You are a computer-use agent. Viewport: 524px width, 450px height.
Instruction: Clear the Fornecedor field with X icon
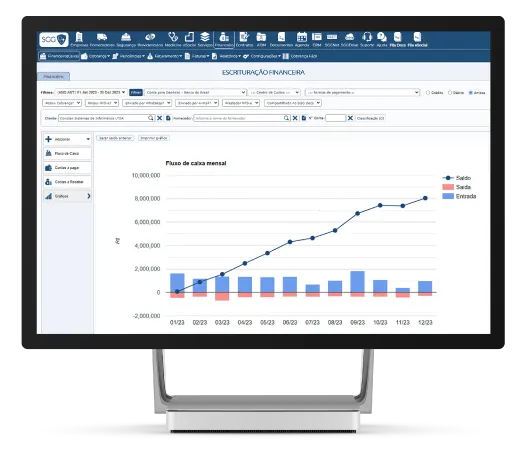295,118
